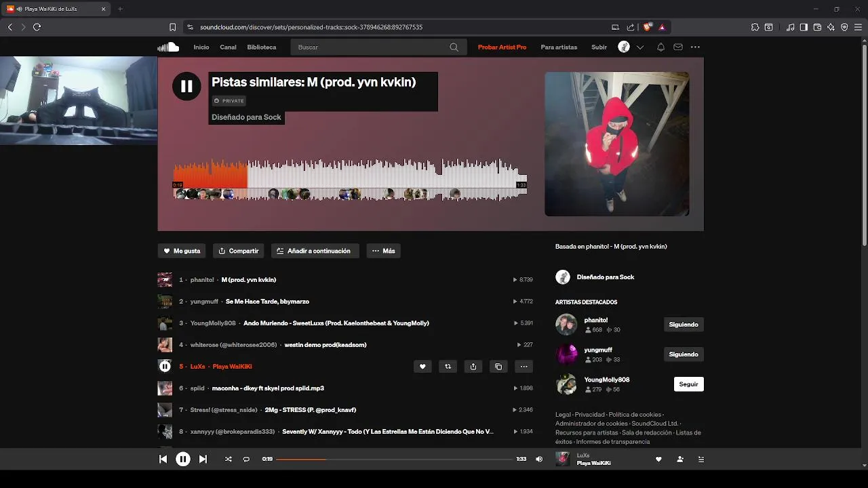Click the browser back arrow
The width and height of the screenshot is (868, 488).
pyautogui.click(x=9, y=27)
